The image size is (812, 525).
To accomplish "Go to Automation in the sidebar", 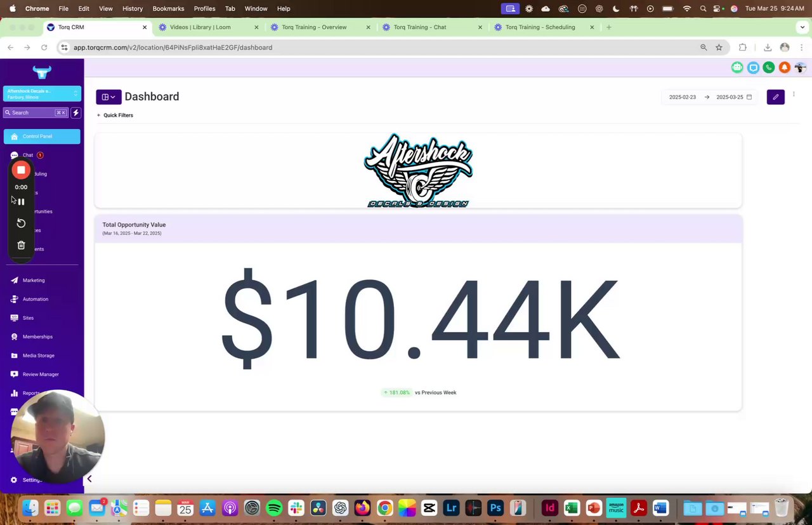I will (x=36, y=299).
